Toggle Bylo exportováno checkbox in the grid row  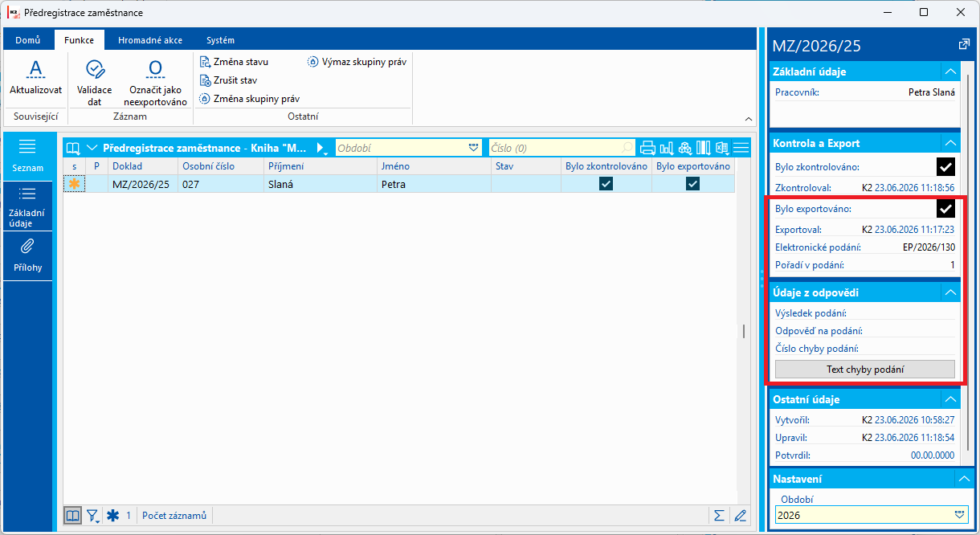click(692, 184)
